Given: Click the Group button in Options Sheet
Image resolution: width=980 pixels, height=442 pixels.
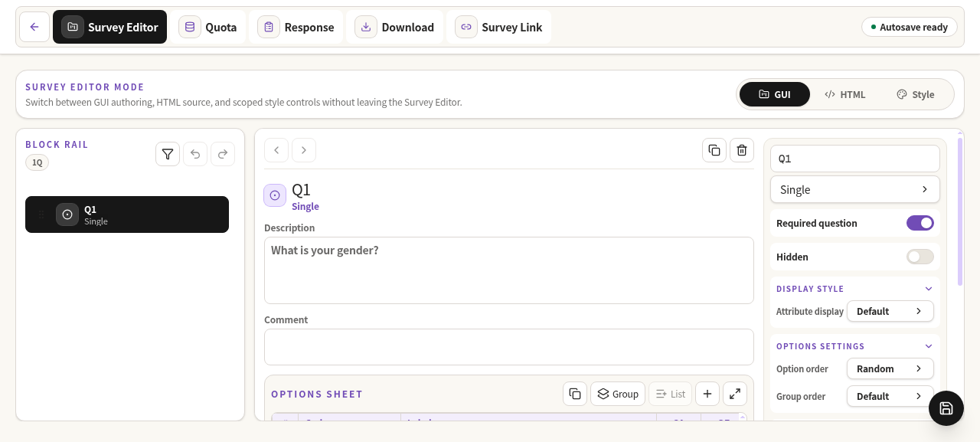Looking at the screenshot, I should click(x=618, y=394).
